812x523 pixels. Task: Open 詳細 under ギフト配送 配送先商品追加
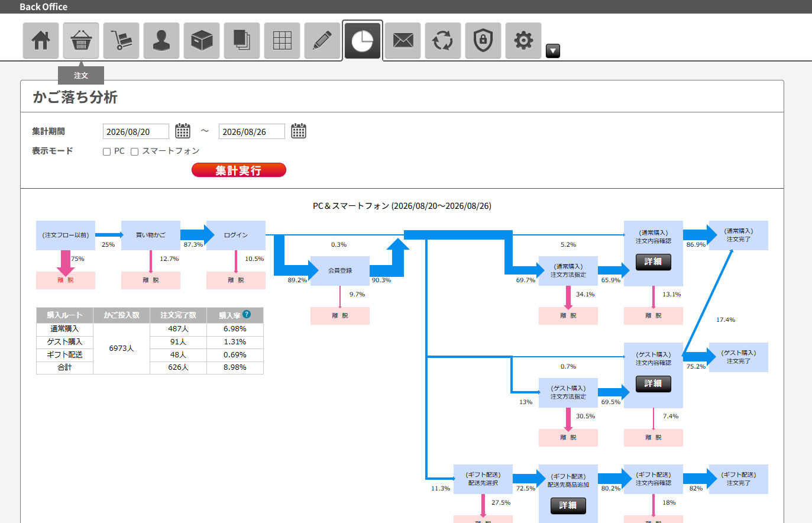(568, 506)
